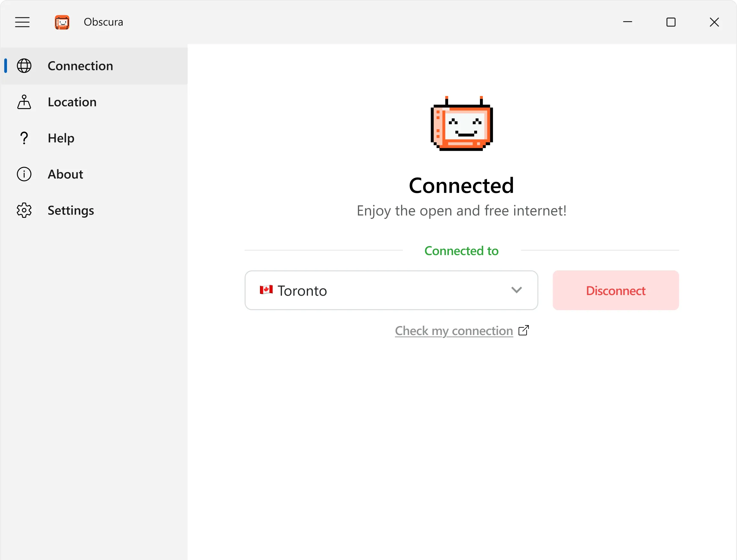Click the Obscura title text
737x560 pixels.
point(103,22)
